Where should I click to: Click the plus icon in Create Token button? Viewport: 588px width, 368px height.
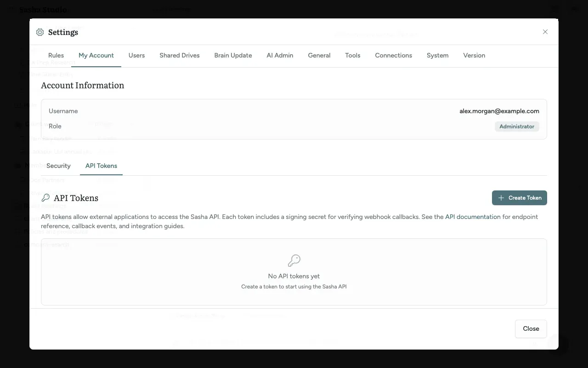pyautogui.click(x=501, y=198)
